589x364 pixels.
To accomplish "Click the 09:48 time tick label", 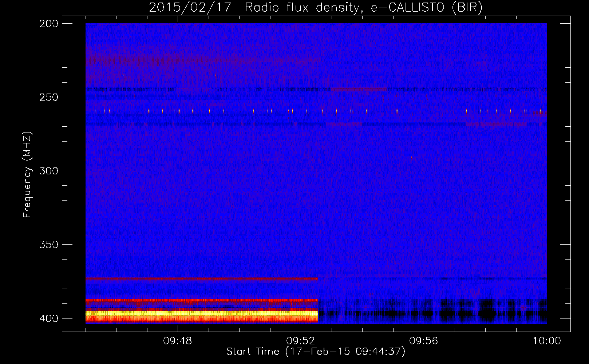I will (177, 341).
